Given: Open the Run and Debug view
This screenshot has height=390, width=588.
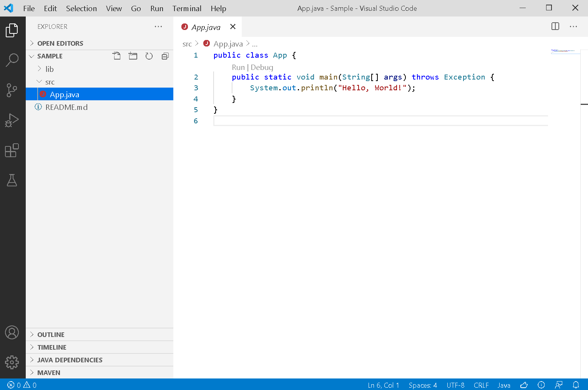Looking at the screenshot, I should (x=12, y=120).
